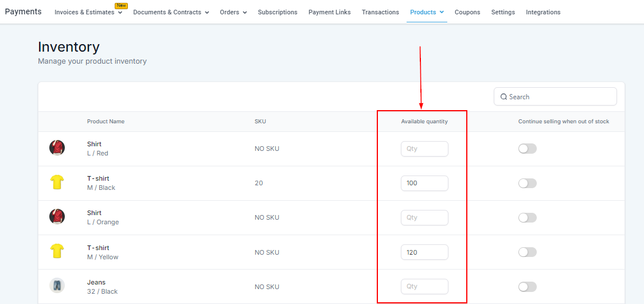The image size is (644, 304).
Task: Click the Search inventory field
Action: click(x=555, y=96)
